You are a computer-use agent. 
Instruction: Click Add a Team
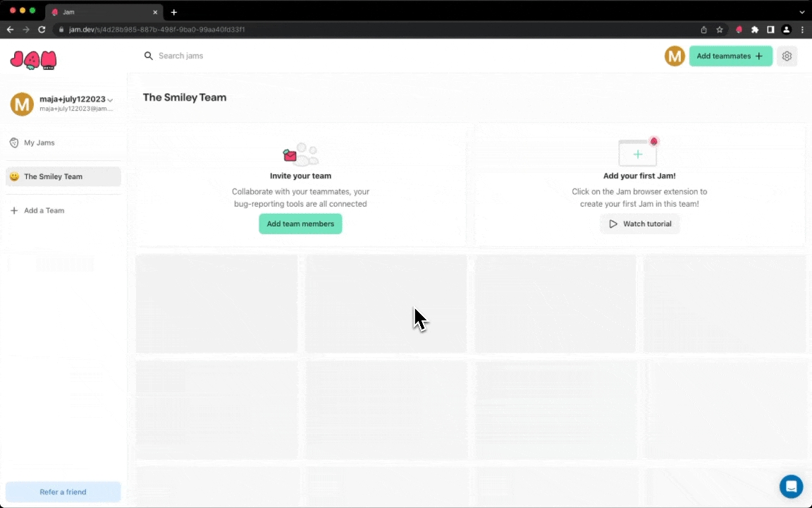click(44, 210)
